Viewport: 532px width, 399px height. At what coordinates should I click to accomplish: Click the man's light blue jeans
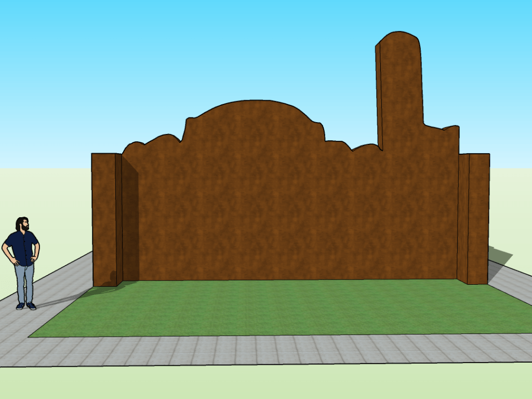pyautogui.click(x=24, y=283)
